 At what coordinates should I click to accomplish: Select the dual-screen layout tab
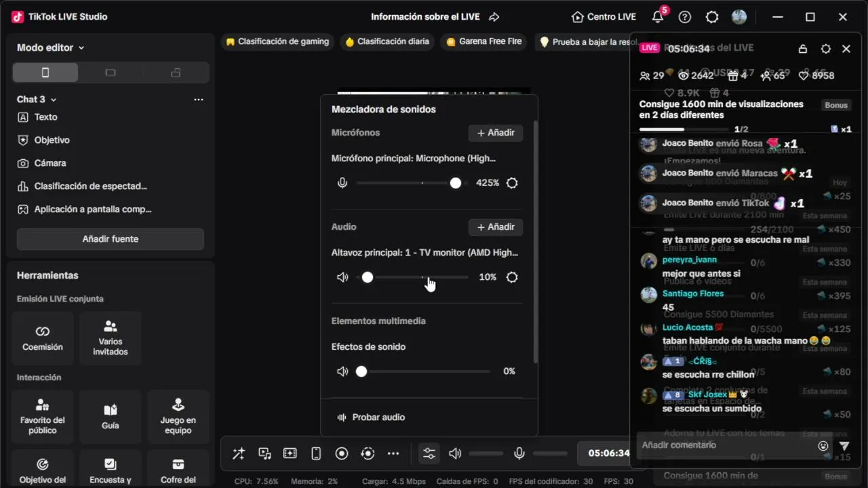coord(176,73)
